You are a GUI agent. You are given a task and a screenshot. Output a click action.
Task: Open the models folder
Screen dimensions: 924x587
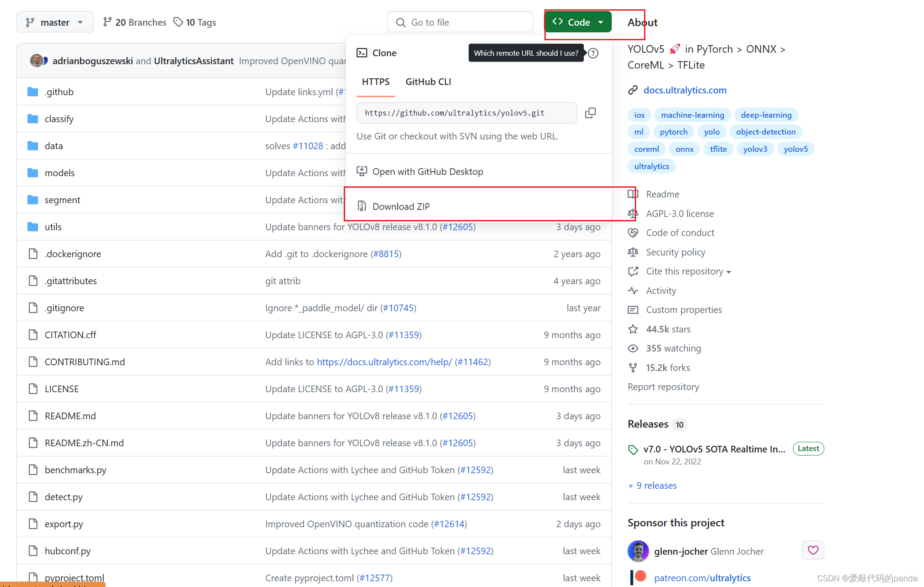pyautogui.click(x=59, y=173)
